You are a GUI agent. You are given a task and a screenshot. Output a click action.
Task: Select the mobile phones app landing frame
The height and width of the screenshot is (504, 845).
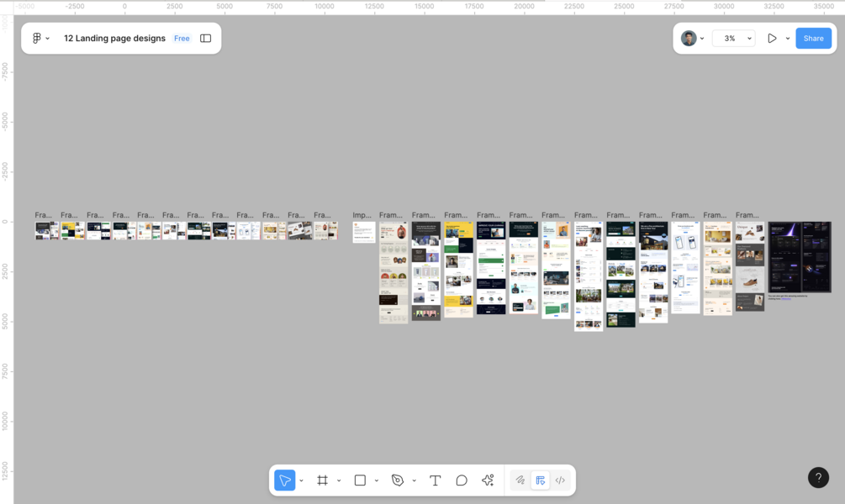685,268
